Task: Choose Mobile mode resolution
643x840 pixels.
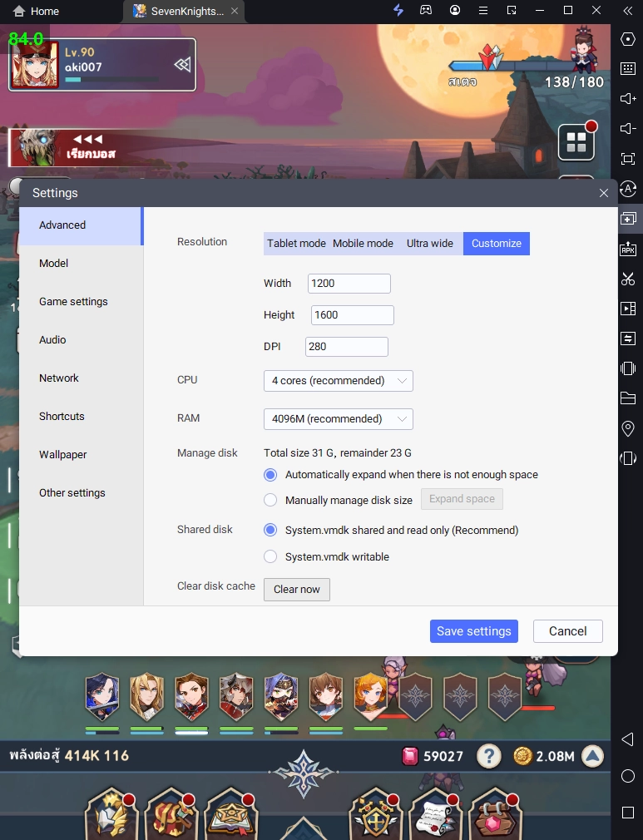Action: (x=363, y=244)
